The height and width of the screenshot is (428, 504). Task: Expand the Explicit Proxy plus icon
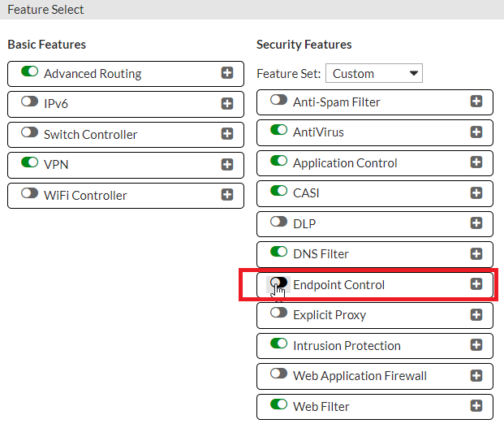pyautogui.click(x=476, y=315)
